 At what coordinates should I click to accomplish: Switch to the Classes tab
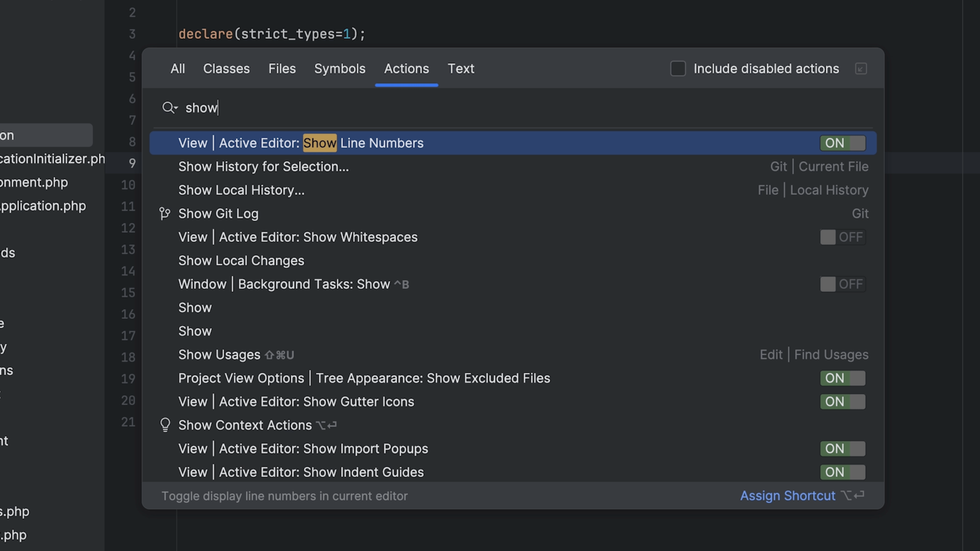[x=226, y=69]
